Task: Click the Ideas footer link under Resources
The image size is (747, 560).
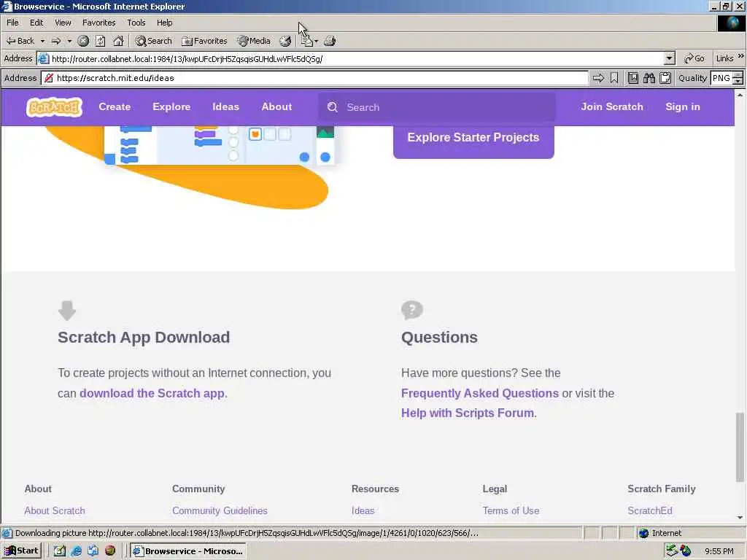Action: point(363,510)
